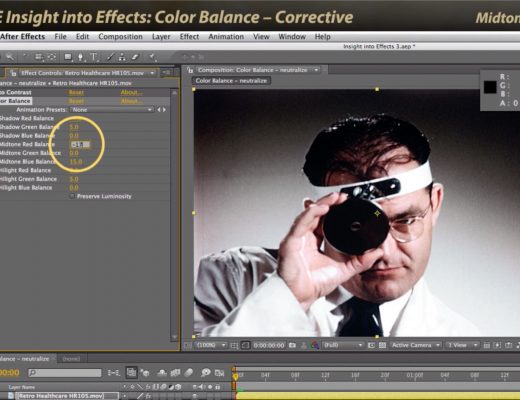Toggle region of interest button
The width and height of the screenshot is (520, 400).
(x=371, y=345)
